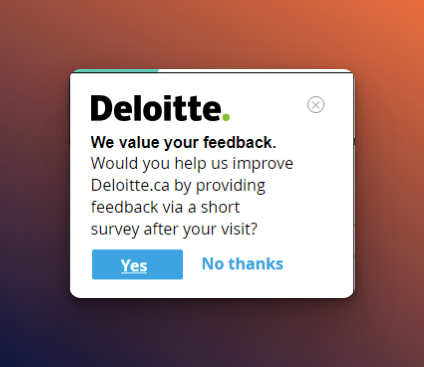Image resolution: width=424 pixels, height=367 pixels.
Task: Click the "Would you help us improve" line
Action: pos(192,164)
